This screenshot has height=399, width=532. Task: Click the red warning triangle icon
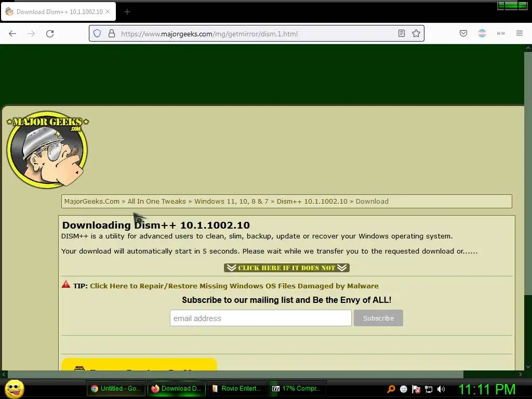pyautogui.click(x=66, y=284)
